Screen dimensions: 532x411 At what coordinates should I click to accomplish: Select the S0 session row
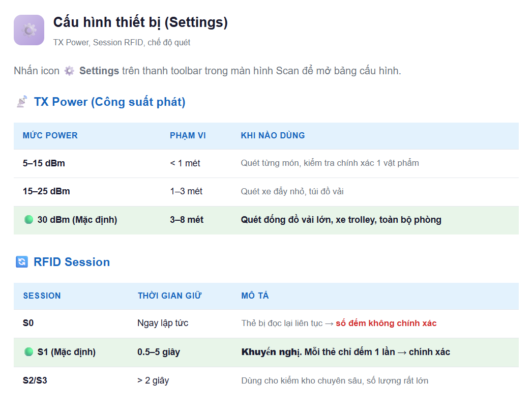pyautogui.click(x=266, y=324)
